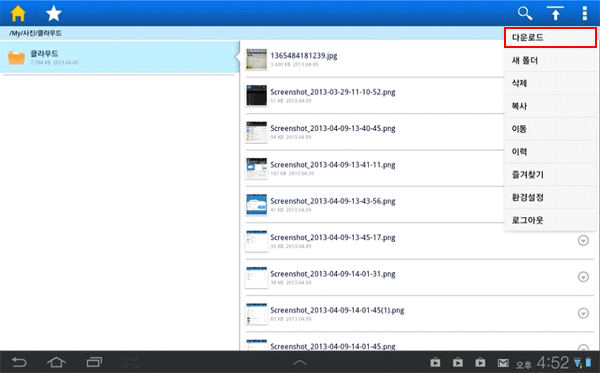Open file Screenshot_2013-04-09-13-43-56.png

pos(333,201)
